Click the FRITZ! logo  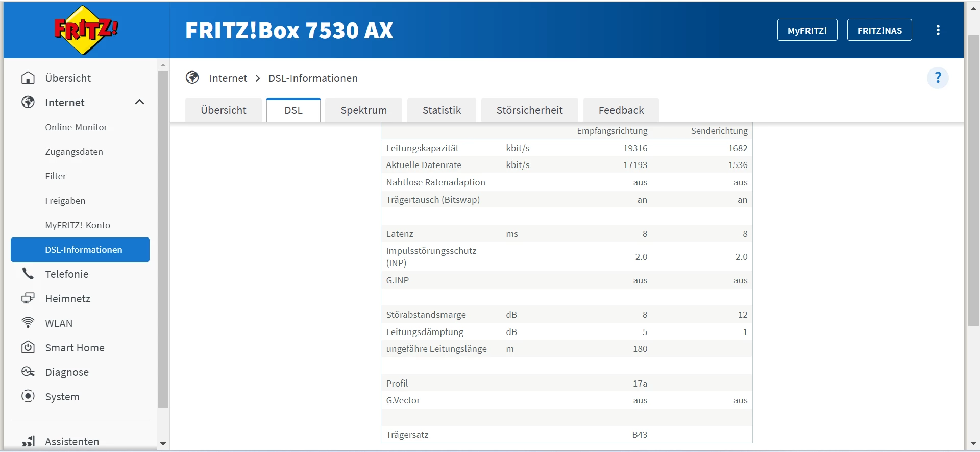click(86, 30)
